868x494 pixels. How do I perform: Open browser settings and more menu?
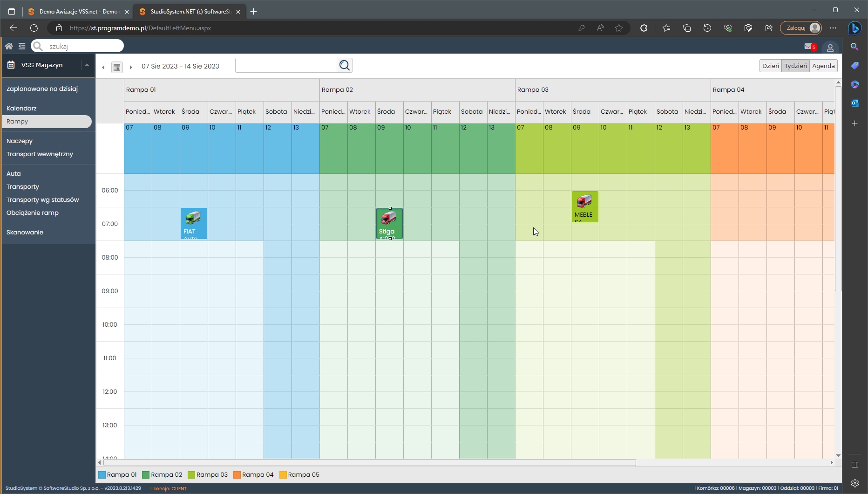833,28
